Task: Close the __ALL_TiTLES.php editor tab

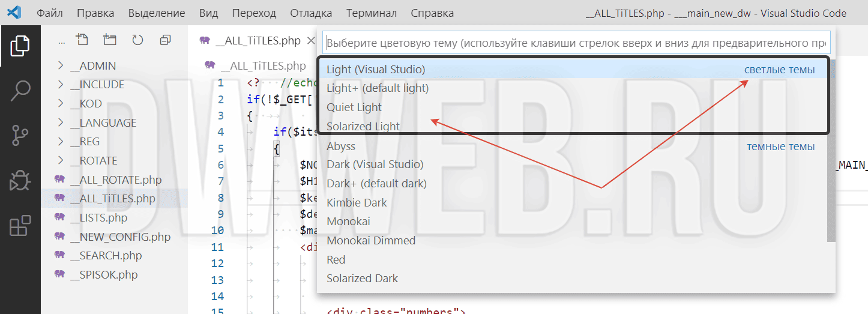Action: pos(311,41)
